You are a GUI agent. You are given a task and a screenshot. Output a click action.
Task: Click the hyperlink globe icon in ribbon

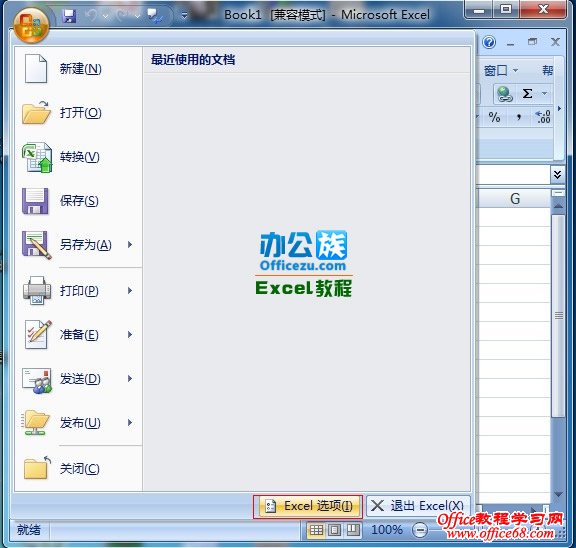tap(504, 94)
